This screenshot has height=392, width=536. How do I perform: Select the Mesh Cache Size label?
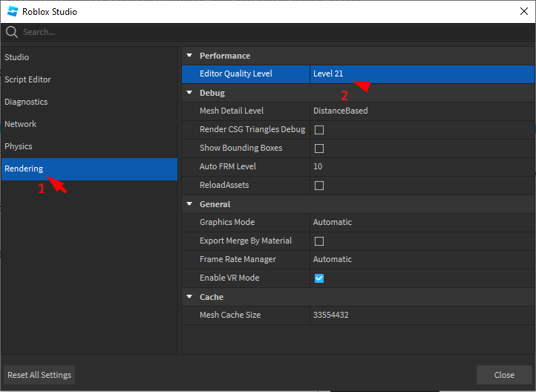tap(230, 315)
